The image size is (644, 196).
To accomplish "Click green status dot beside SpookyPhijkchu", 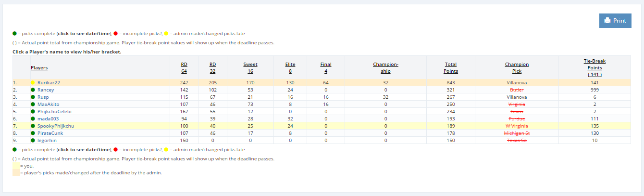I will [33, 126].
